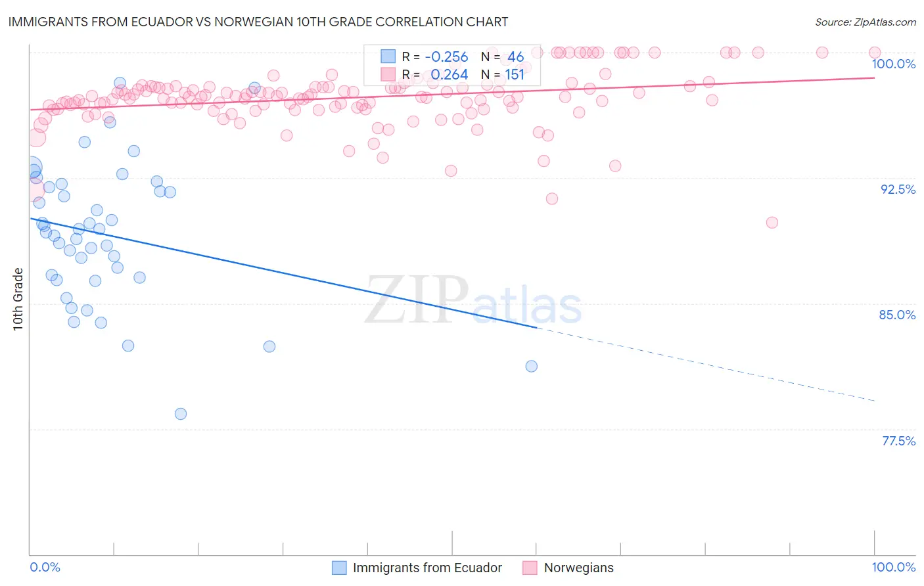Click the 92.5% y-axis tick label
924x586 pixels.
(898, 189)
